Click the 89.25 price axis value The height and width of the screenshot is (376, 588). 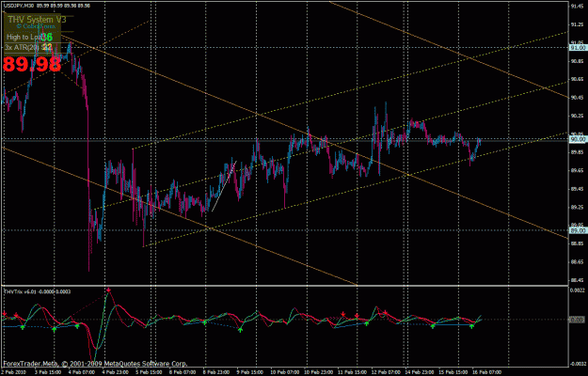577,207
